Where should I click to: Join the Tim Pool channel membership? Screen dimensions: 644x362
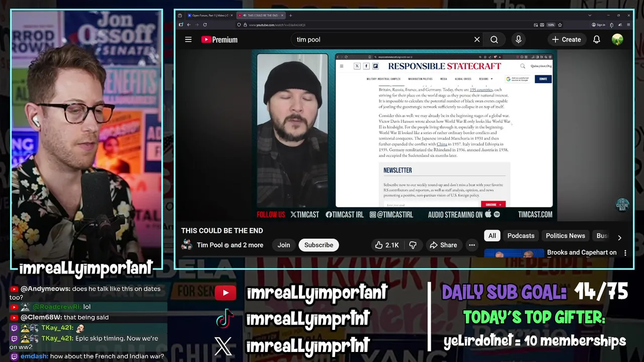pos(284,245)
